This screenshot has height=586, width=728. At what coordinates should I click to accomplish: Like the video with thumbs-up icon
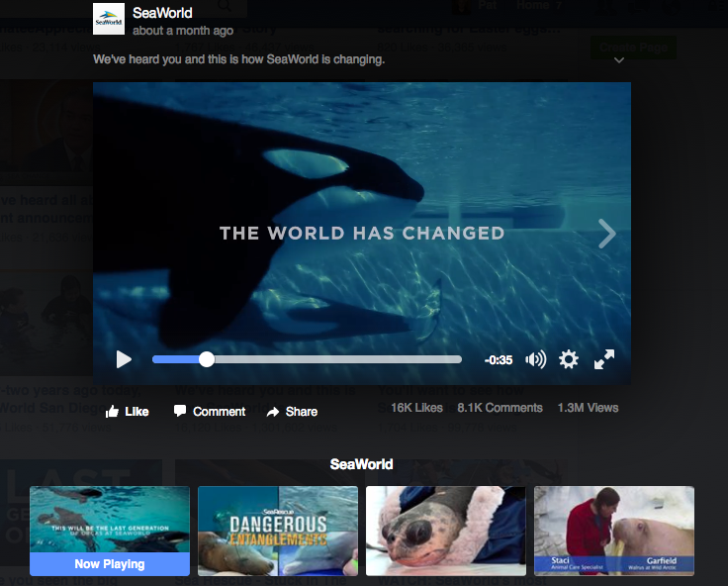[112, 411]
